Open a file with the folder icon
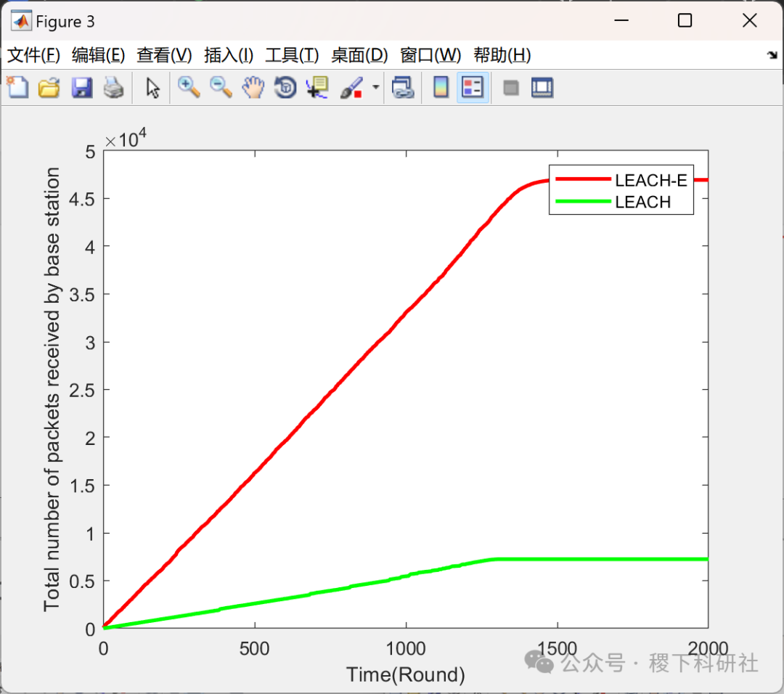 click(49, 88)
